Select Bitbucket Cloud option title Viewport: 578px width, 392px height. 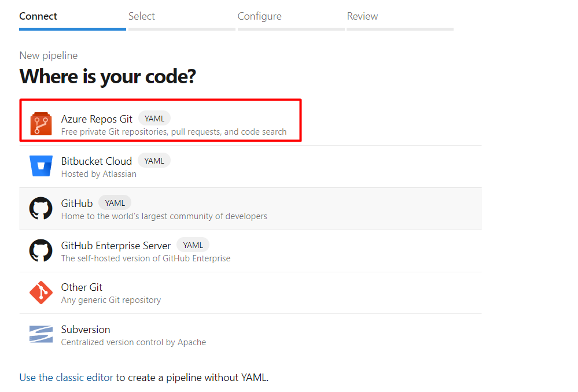[97, 161]
